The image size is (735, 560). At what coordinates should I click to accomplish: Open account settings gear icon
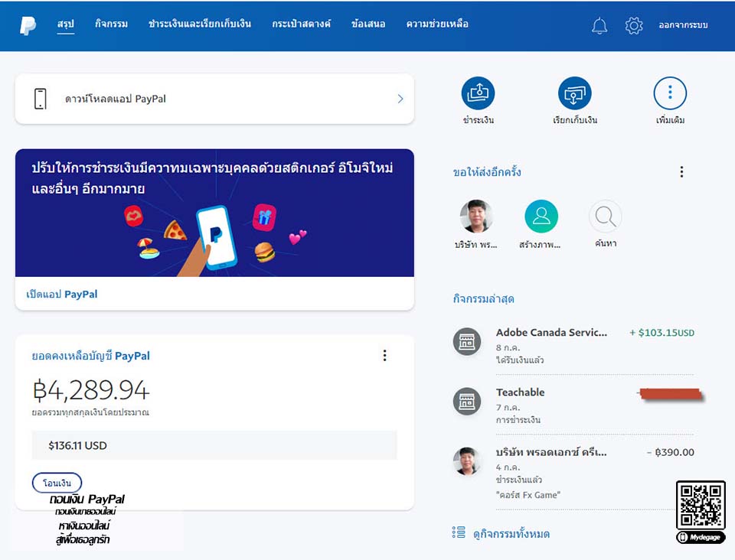634,25
